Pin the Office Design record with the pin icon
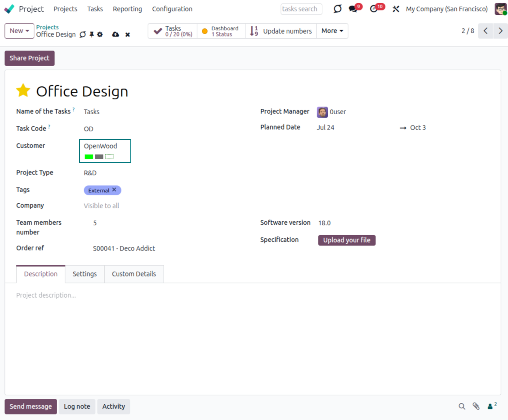 click(x=92, y=34)
